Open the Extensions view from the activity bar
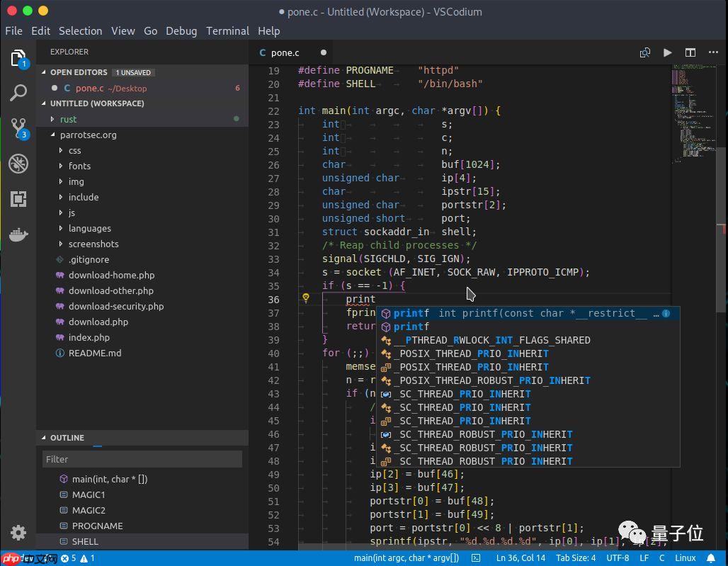 [x=18, y=199]
